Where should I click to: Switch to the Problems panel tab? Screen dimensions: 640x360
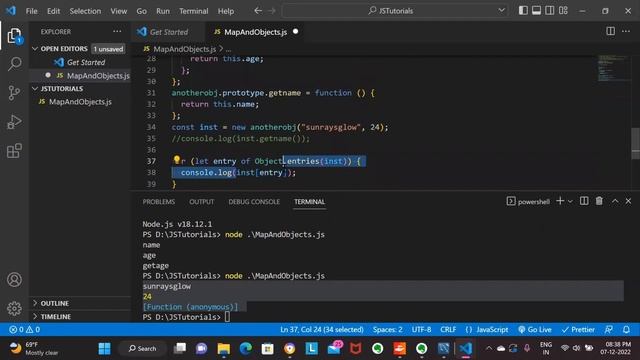point(158,202)
